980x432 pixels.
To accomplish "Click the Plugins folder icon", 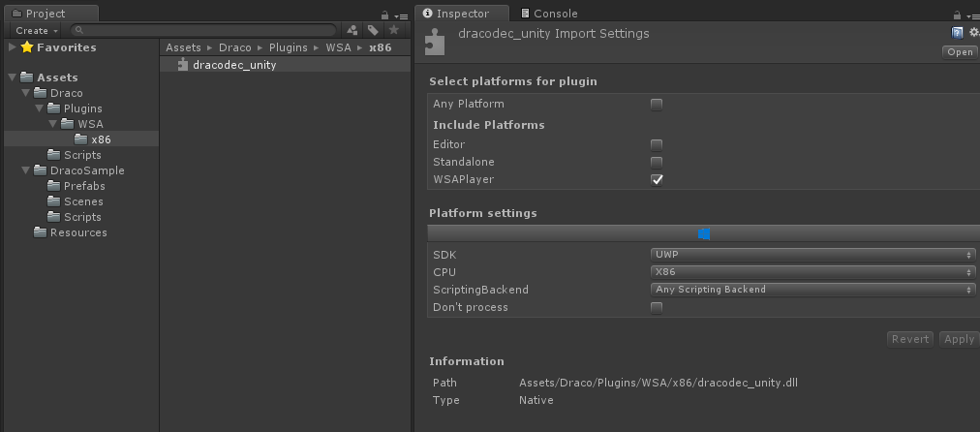I will click(x=54, y=108).
